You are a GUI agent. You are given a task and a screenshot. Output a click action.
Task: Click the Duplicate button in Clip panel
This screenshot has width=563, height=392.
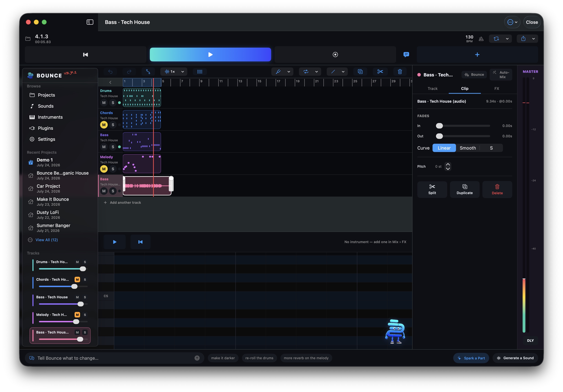[464, 189]
